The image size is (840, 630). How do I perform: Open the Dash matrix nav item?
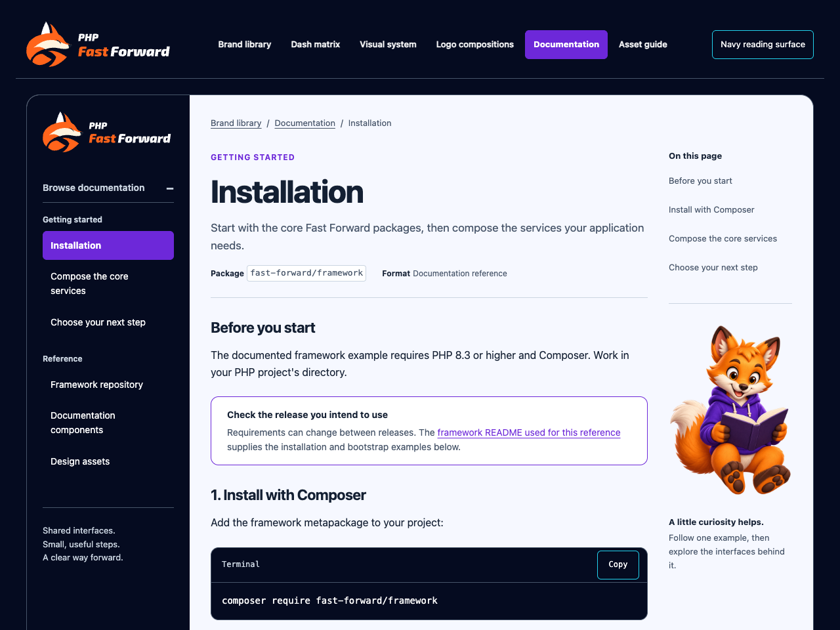point(316,45)
